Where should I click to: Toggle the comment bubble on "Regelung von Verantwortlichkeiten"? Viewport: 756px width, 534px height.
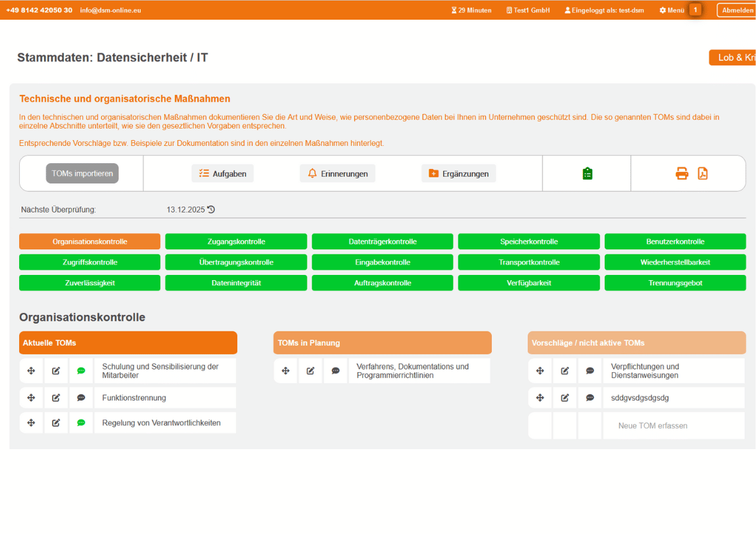tap(81, 422)
